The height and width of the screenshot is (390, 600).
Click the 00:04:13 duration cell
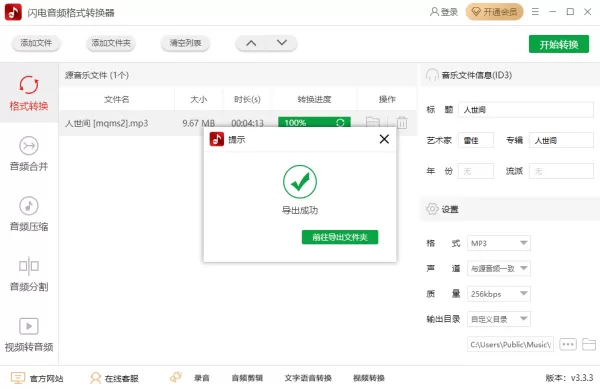(247, 123)
